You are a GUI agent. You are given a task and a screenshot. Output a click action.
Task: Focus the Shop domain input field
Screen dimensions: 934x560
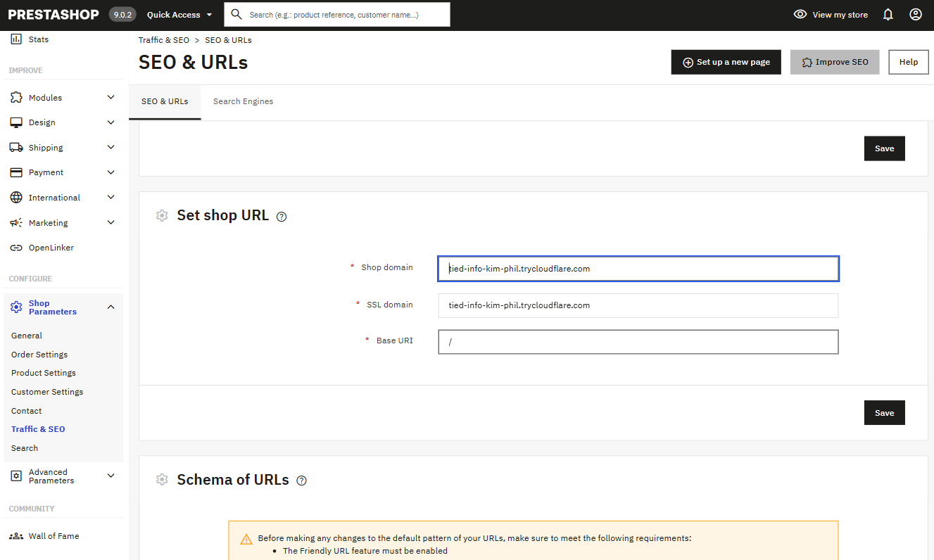pos(638,269)
